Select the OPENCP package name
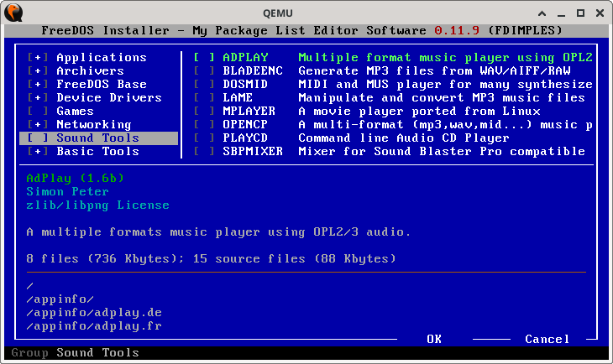613x364 pixels. (x=245, y=124)
